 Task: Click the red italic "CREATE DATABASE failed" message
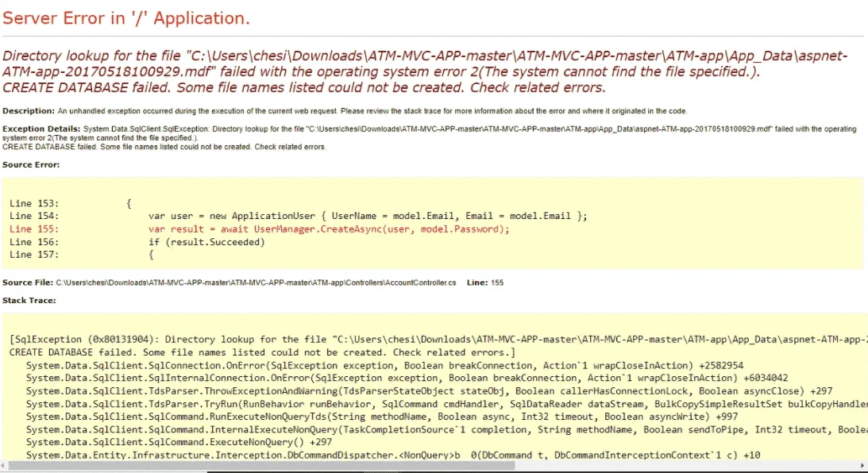click(304, 88)
